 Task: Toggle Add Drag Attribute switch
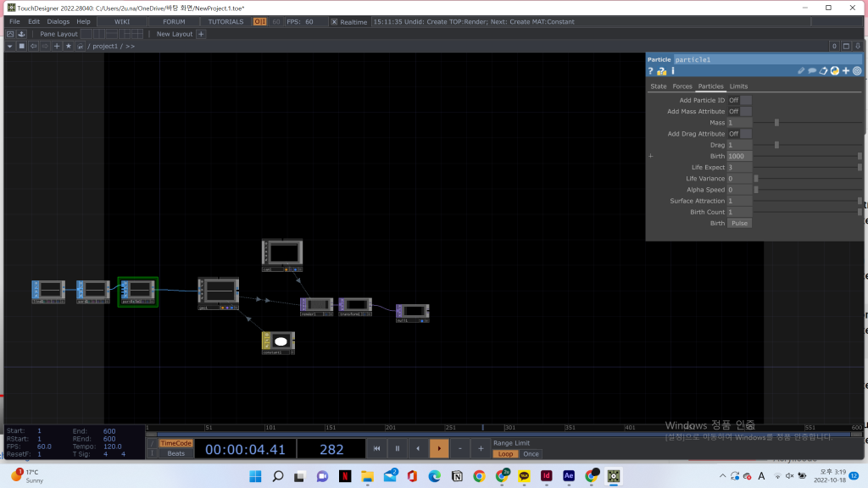pyautogui.click(x=739, y=134)
